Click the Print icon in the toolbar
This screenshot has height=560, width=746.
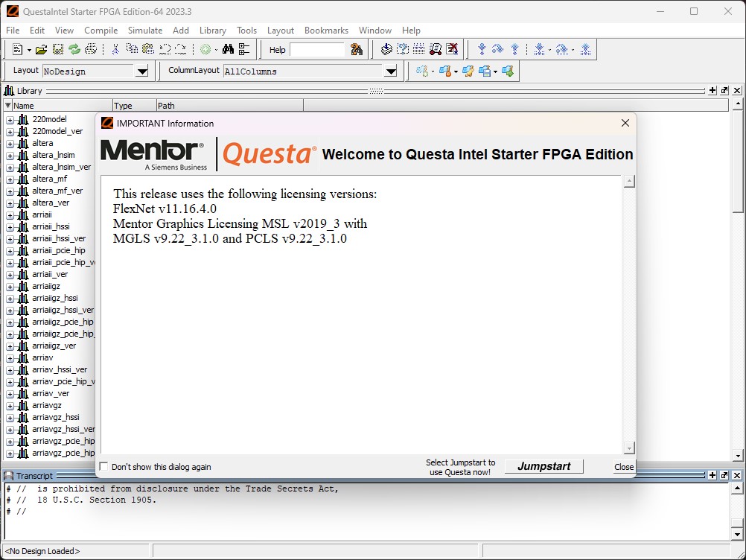point(90,49)
